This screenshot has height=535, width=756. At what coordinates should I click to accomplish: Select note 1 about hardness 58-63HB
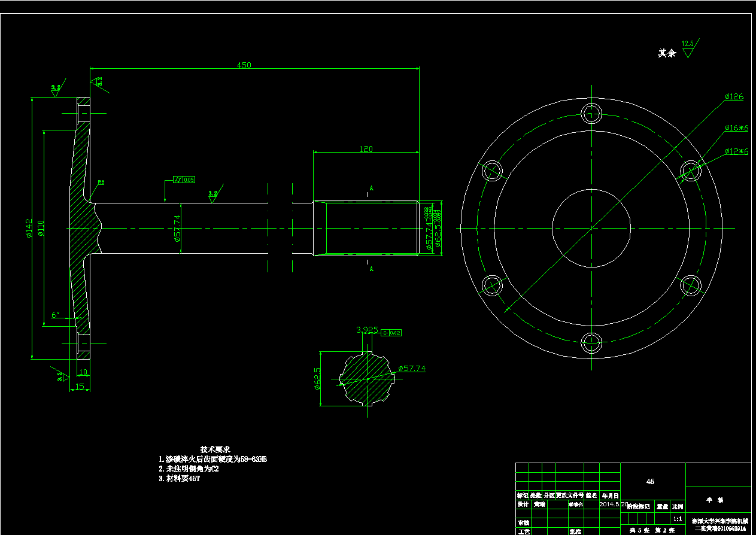coord(212,459)
